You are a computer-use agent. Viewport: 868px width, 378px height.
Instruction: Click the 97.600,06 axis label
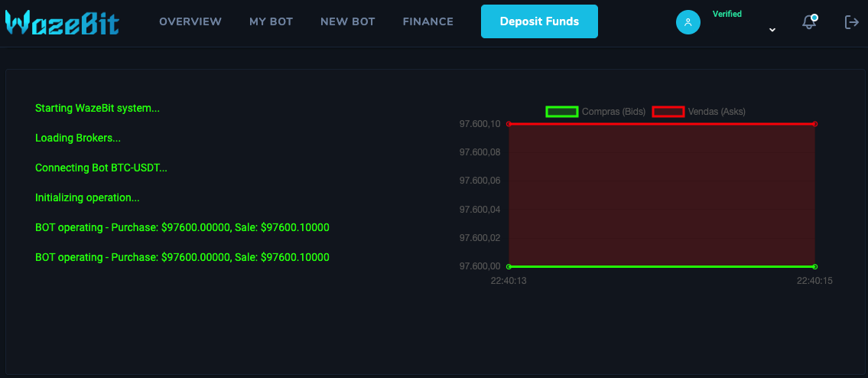pos(480,181)
